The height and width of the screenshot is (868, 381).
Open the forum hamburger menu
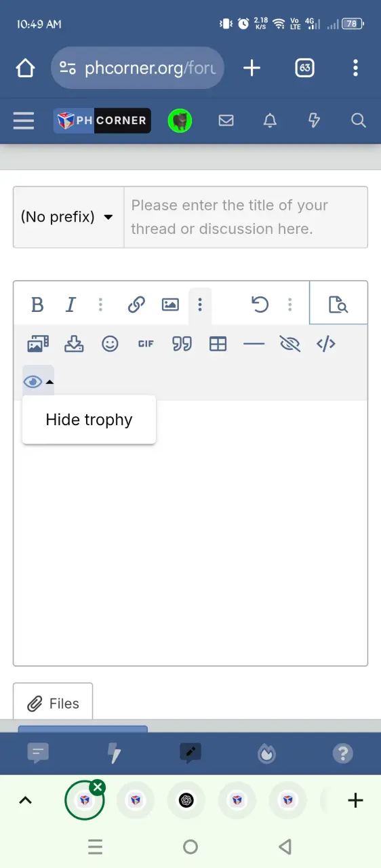(x=24, y=121)
